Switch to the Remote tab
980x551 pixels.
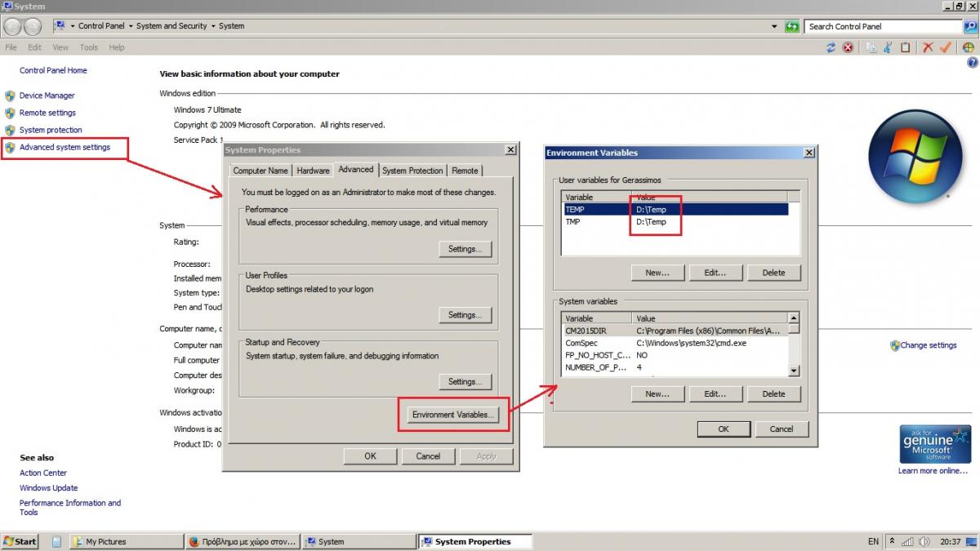tap(465, 171)
